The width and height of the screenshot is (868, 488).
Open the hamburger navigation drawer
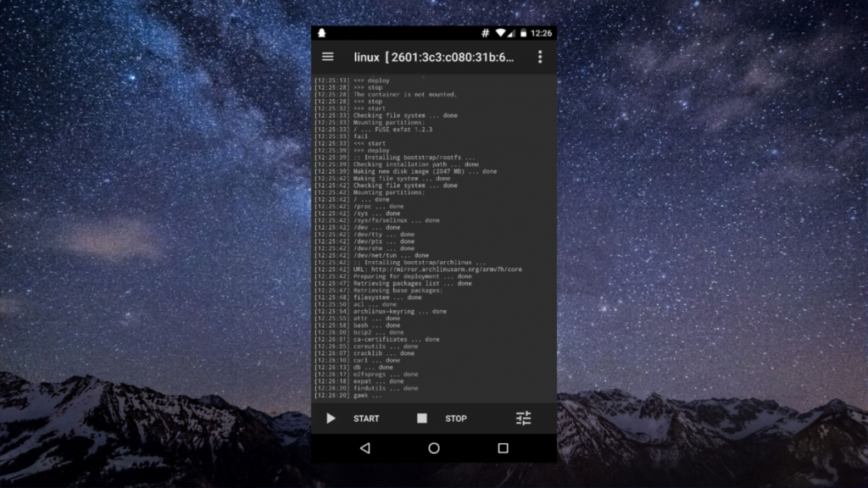[327, 57]
